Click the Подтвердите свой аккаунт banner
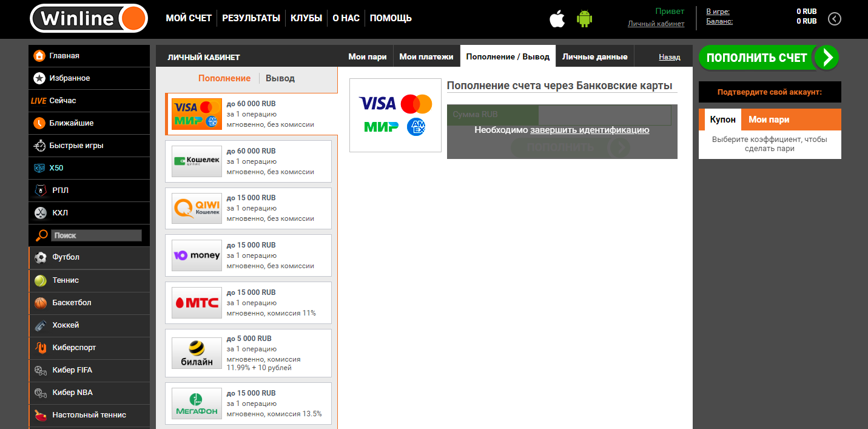The width and height of the screenshot is (868, 429). 770,92
